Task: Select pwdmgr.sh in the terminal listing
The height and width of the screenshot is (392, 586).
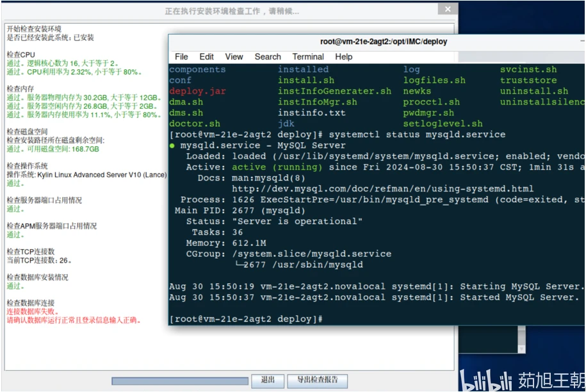Action: (x=428, y=113)
